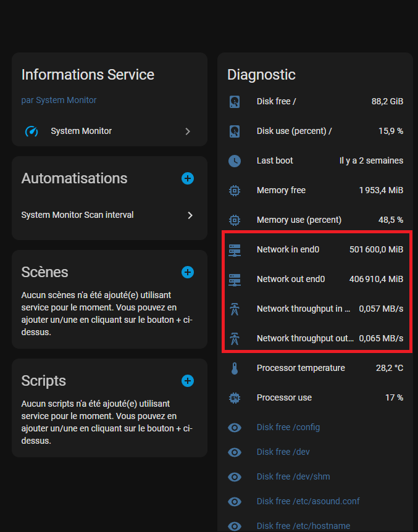Viewport: 418px width, 532px height.
Task: Open the disabled Disk free /etc/asound.conf entity
Action: [x=308, y=501]
